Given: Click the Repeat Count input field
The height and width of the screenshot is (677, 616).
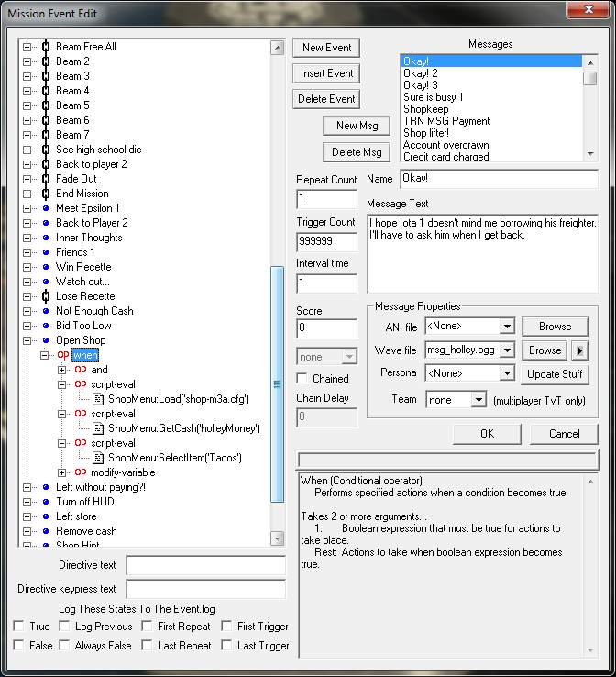Looking at the screenshot, I should (327, 199).
